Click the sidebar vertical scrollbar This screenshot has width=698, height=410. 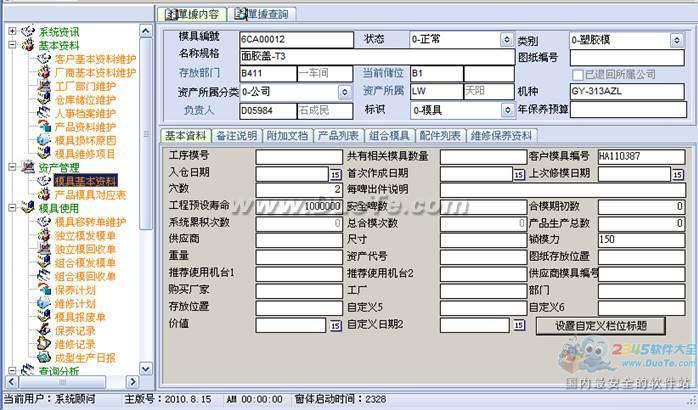coord(147,200)
